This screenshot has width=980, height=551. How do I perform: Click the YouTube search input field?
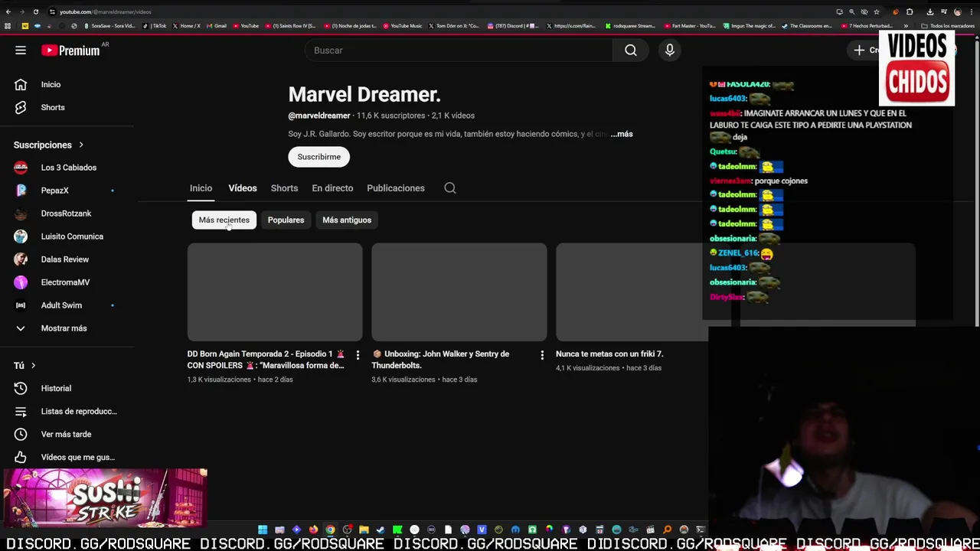click(x=459, y=51)
